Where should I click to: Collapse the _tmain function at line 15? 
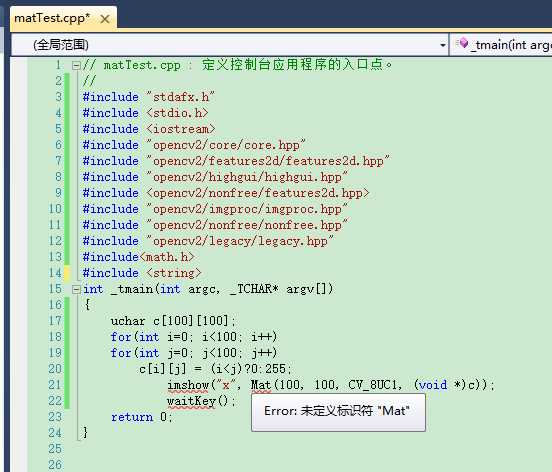(x=76, y=290)
